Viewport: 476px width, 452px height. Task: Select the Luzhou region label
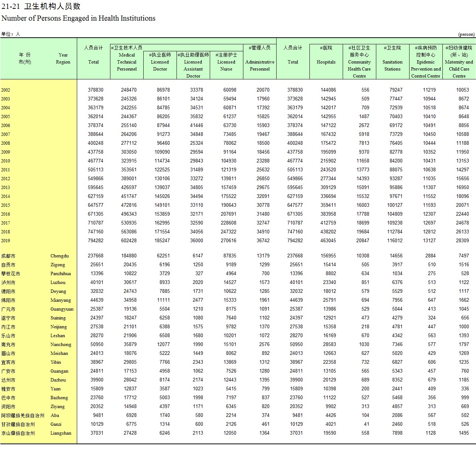coord(58,282)
